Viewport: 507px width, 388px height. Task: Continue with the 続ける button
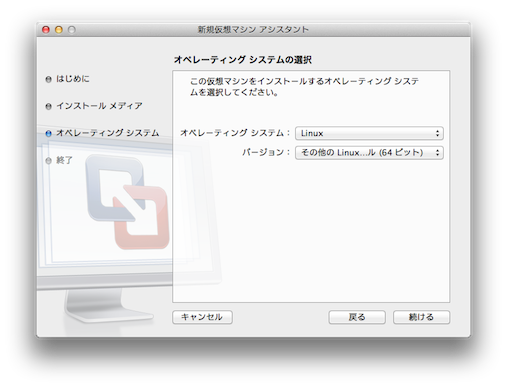point(421,317)
